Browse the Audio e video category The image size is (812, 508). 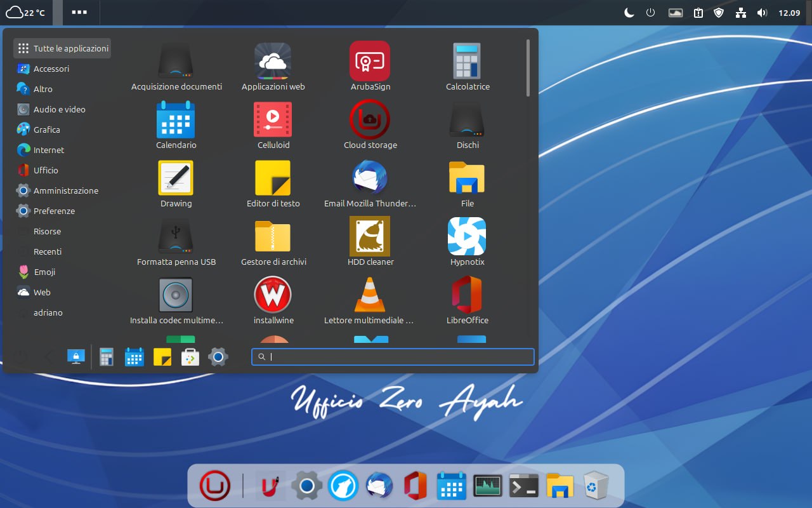point(62,109)
